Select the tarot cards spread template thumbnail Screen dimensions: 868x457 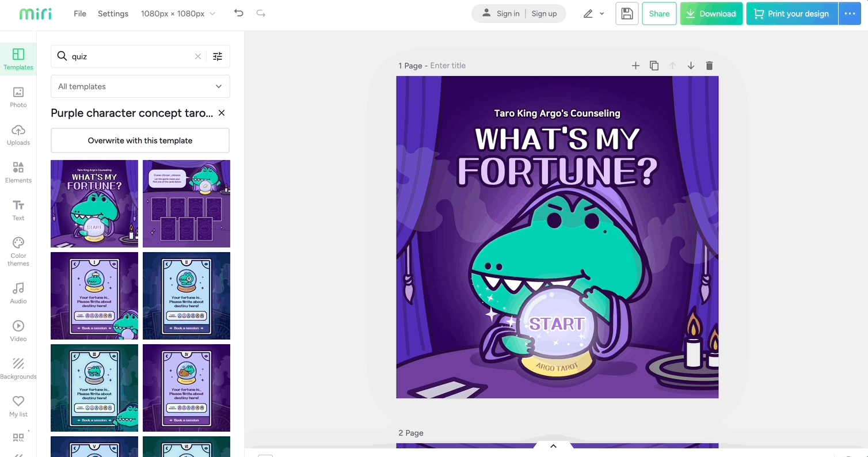point(186,204)
